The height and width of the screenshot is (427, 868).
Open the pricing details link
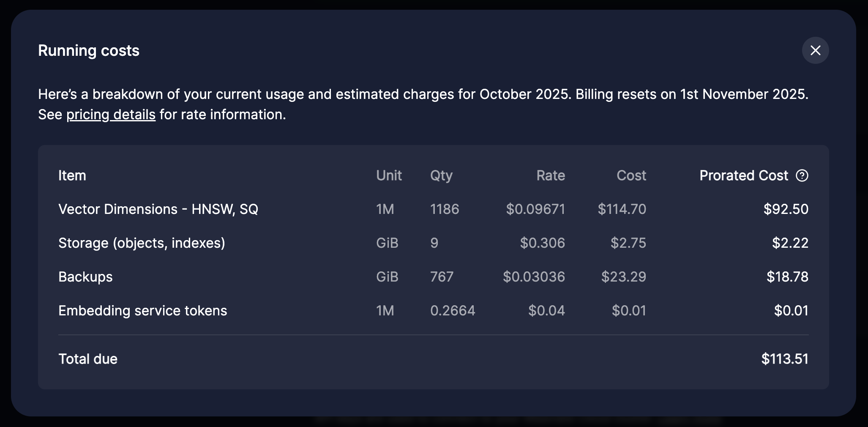[111, 114]
